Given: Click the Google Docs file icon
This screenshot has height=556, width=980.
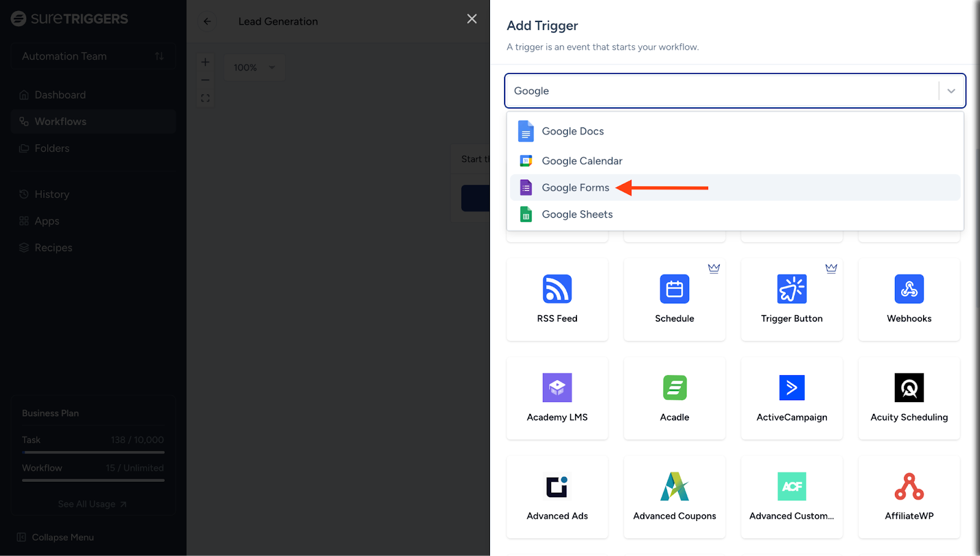Looking at the screenshot, I should point(526,131).
